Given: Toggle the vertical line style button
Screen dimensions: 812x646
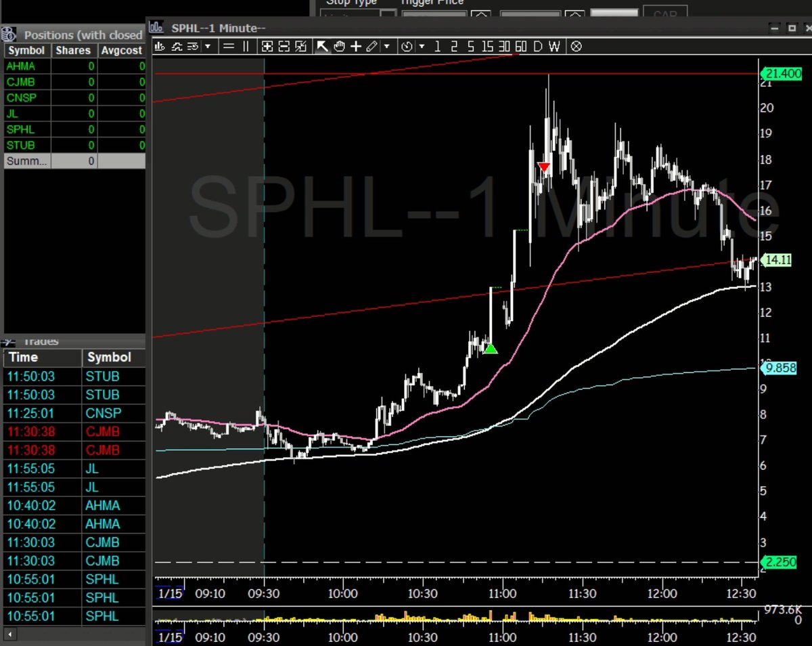Looking at the screenshot, I should coord(245,46).
